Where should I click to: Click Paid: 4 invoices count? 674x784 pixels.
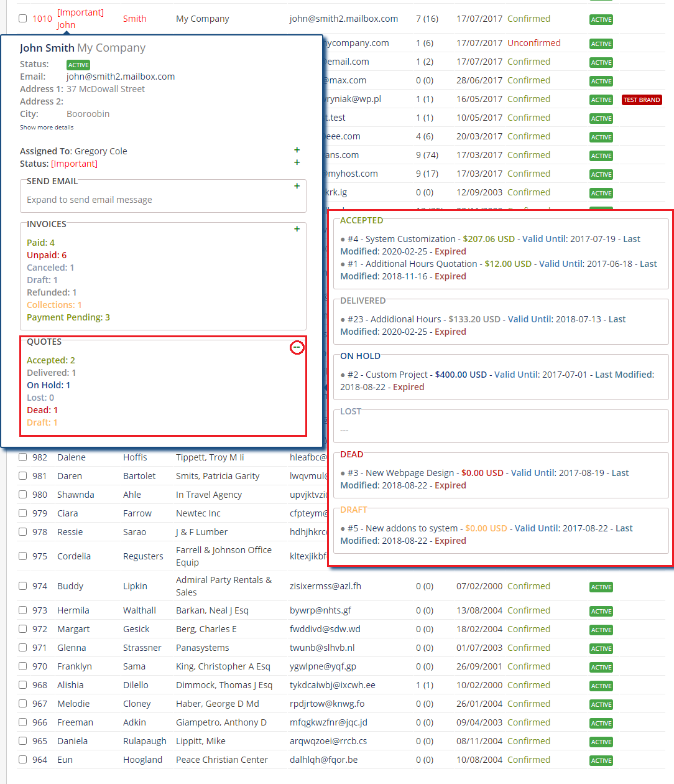coord(40,243)
